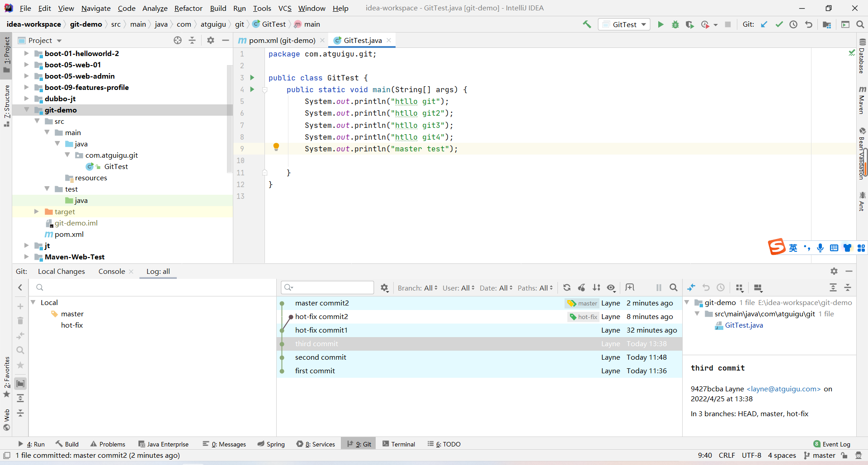The width and height of the screenshot is (868, 465).
Task: Click the cherry-pick icon in Git log
Action: (x=582, y=287)
